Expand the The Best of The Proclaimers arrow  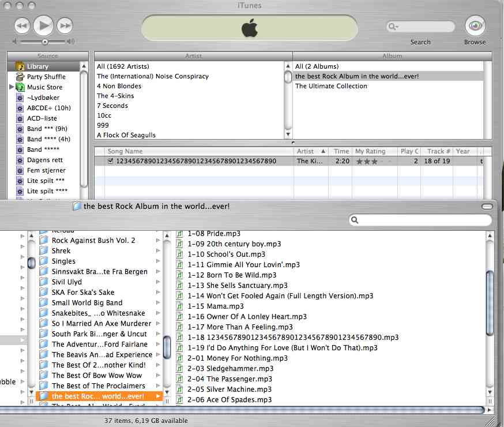tap(158, 385)
